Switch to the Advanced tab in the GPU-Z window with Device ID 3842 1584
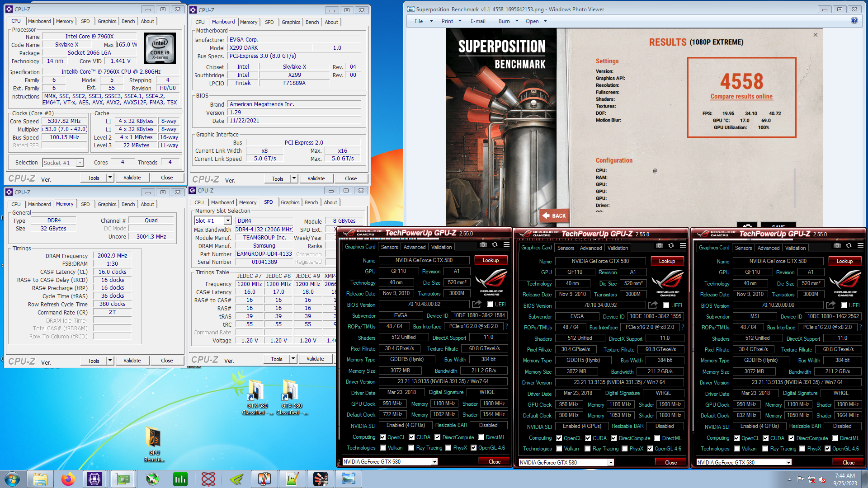868x488 pixels. pyautogui.click(x=415, y=247)
